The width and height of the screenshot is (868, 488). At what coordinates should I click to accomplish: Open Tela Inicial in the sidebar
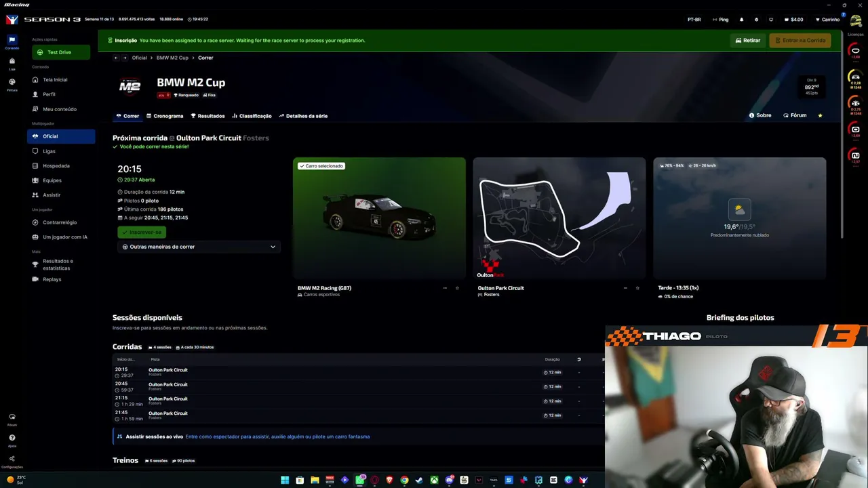click(x=61, y=80)
